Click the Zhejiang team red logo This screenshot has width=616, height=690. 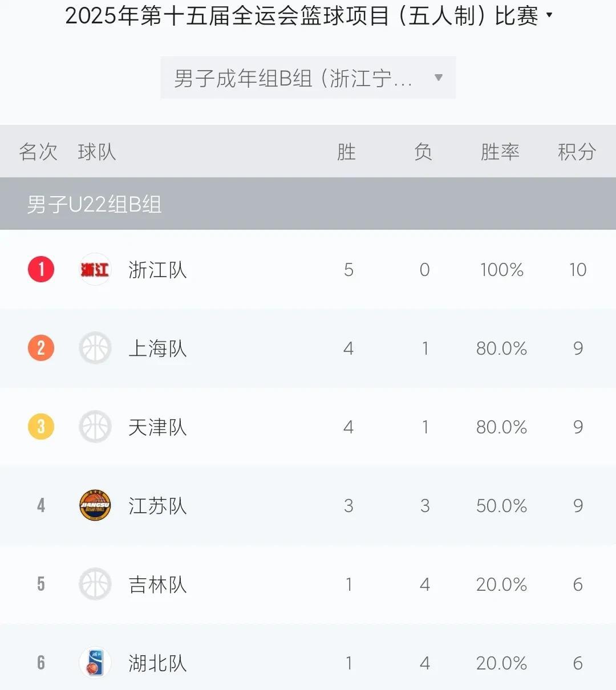tap(95, 269)
